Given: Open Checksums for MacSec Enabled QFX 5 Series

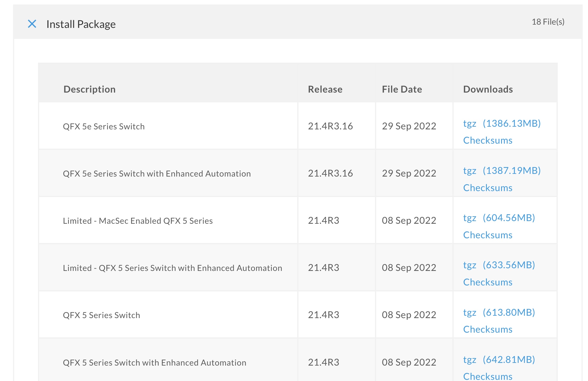Looking at the screenshot, I should 487,235.
